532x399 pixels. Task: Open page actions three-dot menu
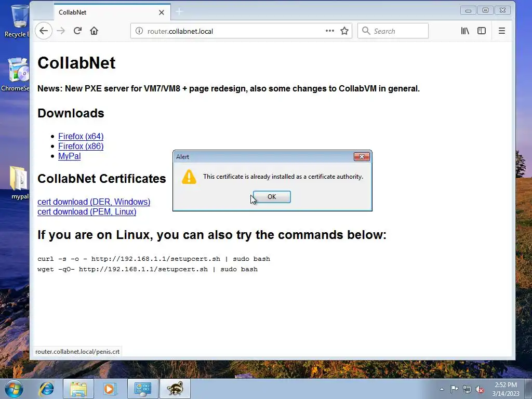pyautogui.click(x=330, y=31)
